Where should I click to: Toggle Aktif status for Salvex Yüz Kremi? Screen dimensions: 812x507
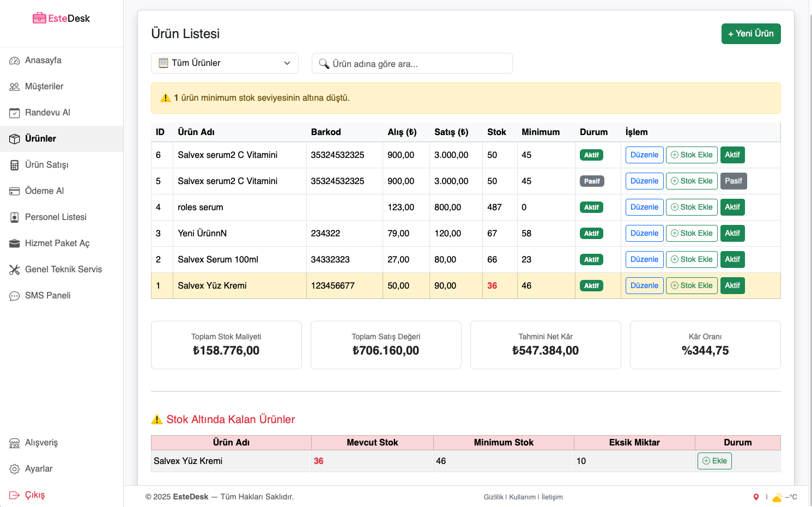click(732, 285)
